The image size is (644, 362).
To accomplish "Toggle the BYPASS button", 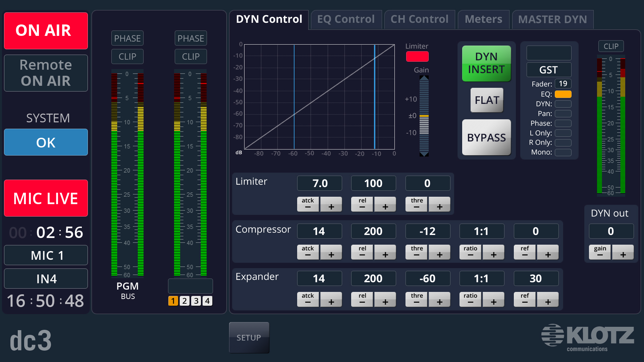I will [486, 137].
